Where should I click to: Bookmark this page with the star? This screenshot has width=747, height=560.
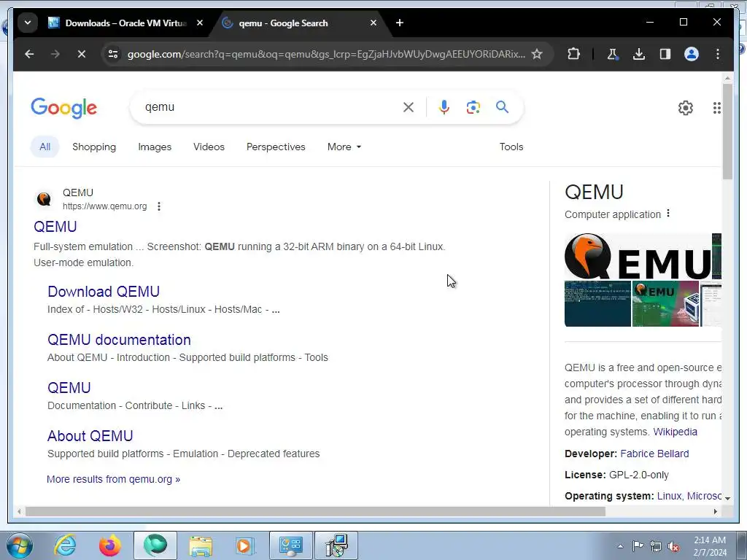(537, 54)
